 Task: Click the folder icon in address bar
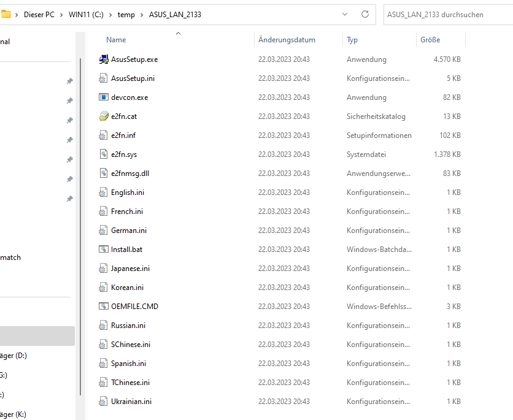click(6, 14)
